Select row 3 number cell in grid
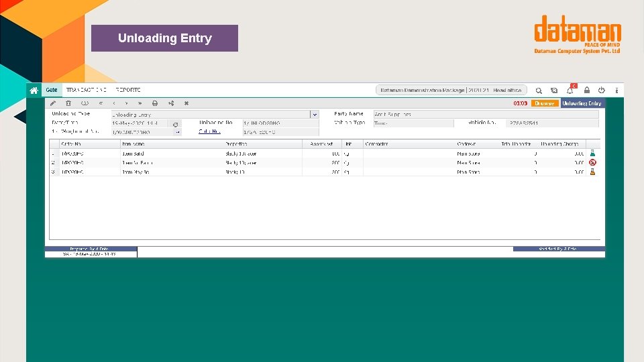Screen dimensions: 644x362 pos(54,172)
